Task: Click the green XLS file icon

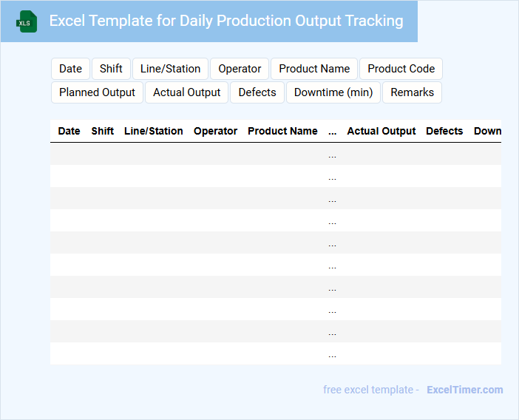Action: 27,21
